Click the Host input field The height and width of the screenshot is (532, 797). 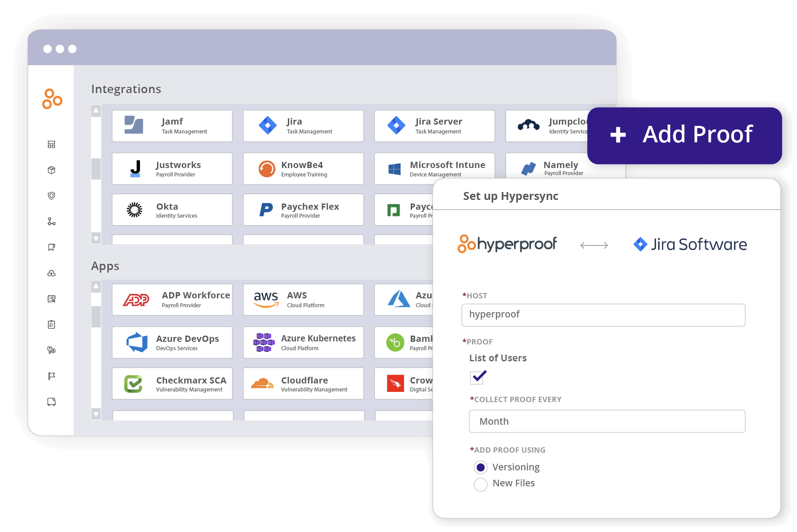pyautogui.click(x=603, y=315)
